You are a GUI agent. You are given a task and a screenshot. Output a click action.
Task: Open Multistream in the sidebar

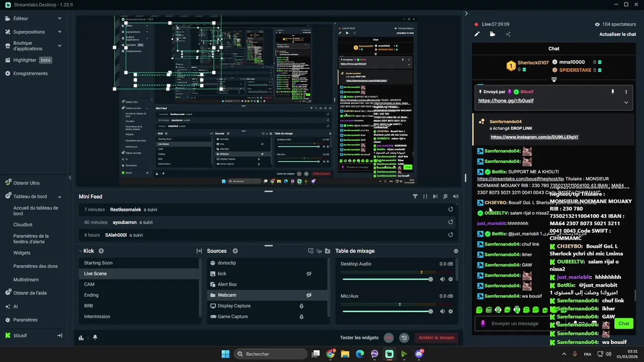26,280
